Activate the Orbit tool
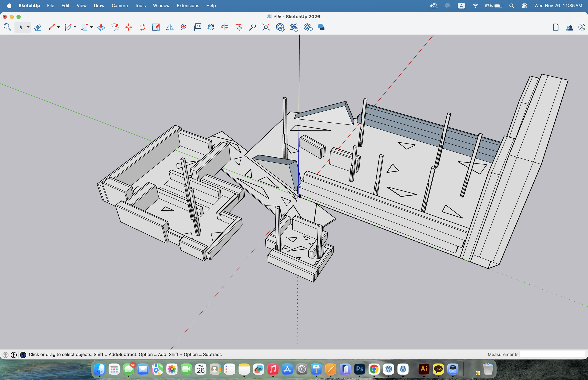The height and width of the screenshot is (380, 588). (225, 27)
